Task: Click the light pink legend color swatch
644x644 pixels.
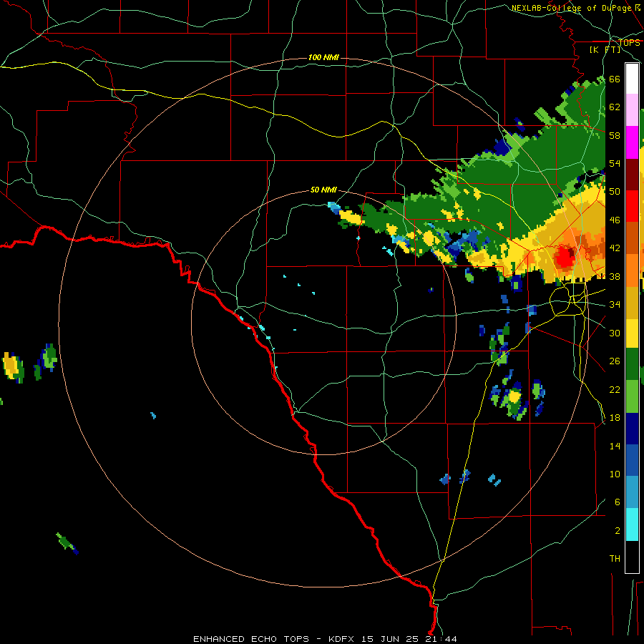Action: (x=632, y=109)
